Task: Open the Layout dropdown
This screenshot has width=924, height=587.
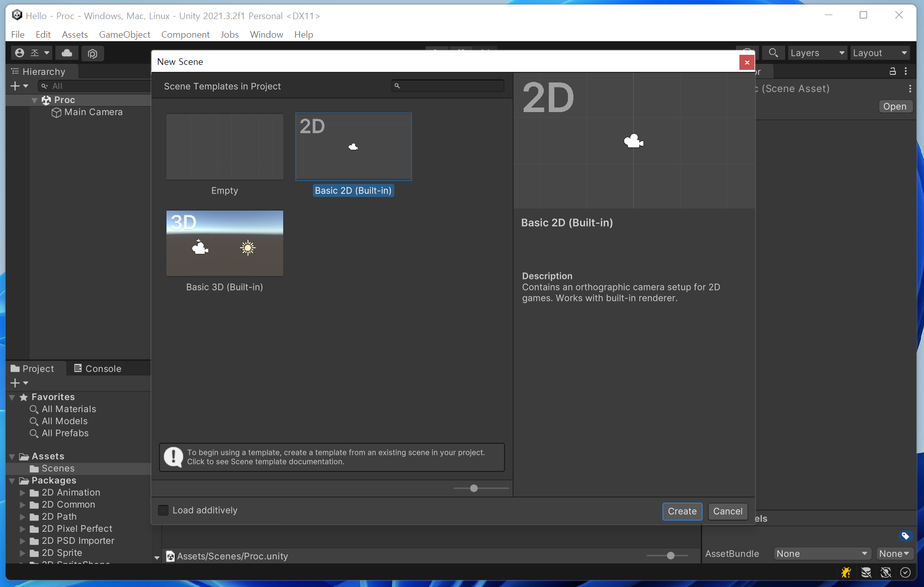Action: click(x=880, y=53)
